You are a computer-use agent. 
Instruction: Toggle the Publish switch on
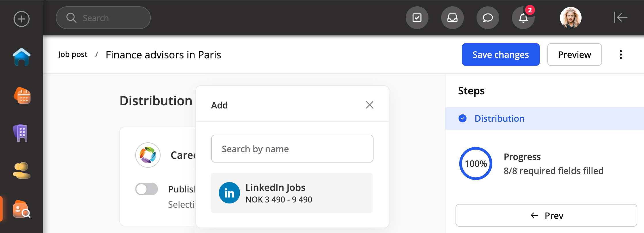click(147, 189)
